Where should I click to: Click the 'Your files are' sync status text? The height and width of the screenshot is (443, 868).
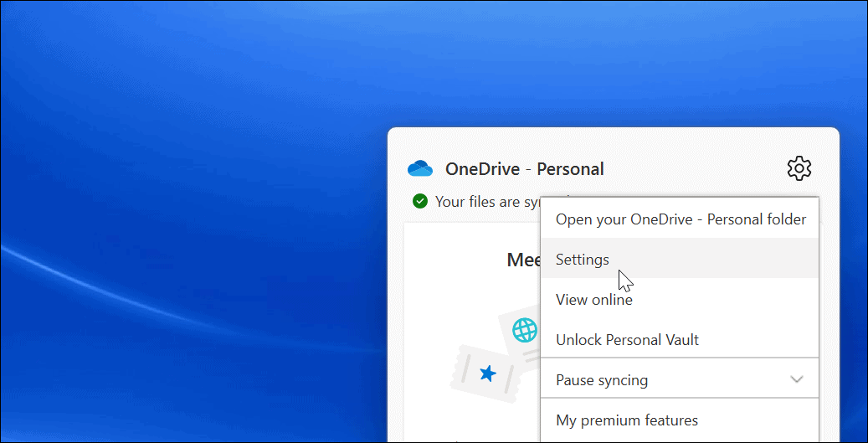click(x=476, y=202)
